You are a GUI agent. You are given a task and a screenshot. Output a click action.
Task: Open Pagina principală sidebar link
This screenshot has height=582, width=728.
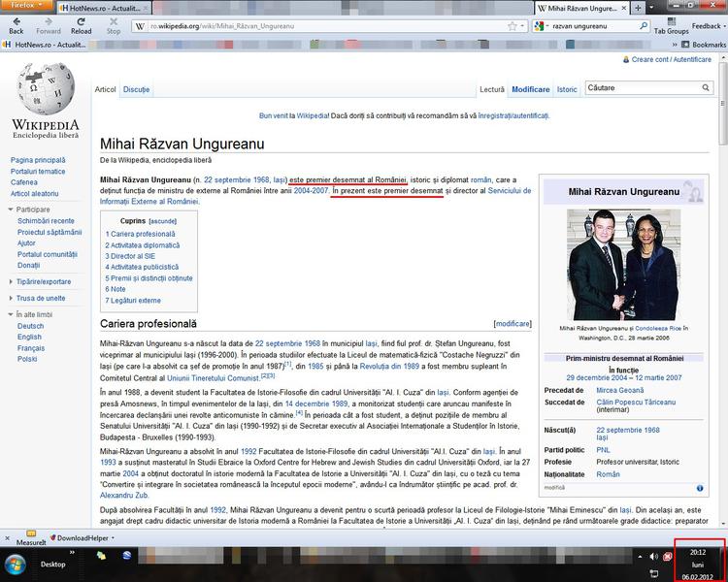pyautogui.click(x=38, y=160)
